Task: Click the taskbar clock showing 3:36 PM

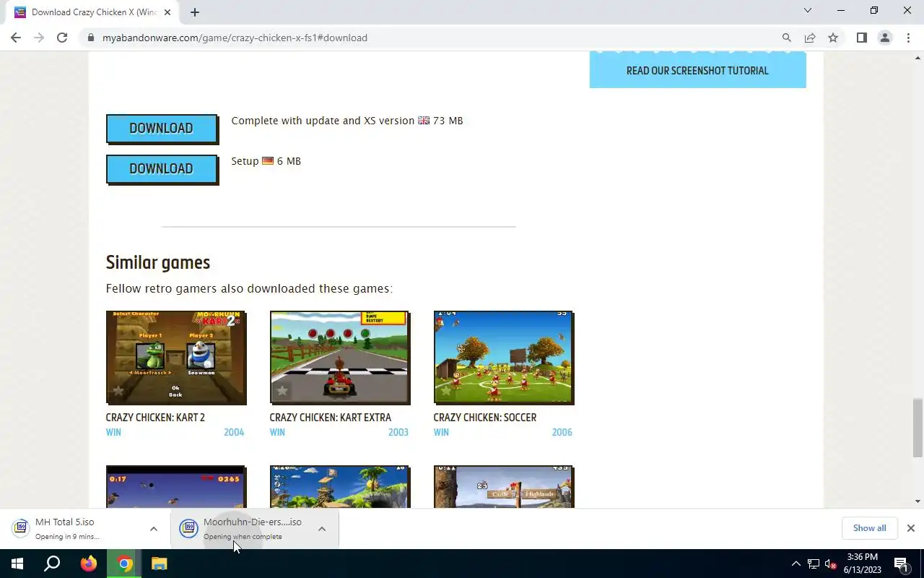Action: pos(862,564)
